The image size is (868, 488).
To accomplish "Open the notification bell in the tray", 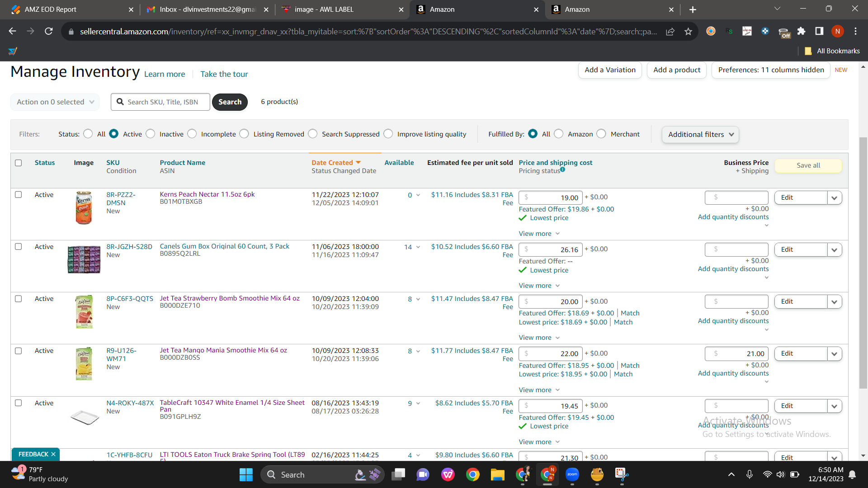I will click(x=852, y=474).
